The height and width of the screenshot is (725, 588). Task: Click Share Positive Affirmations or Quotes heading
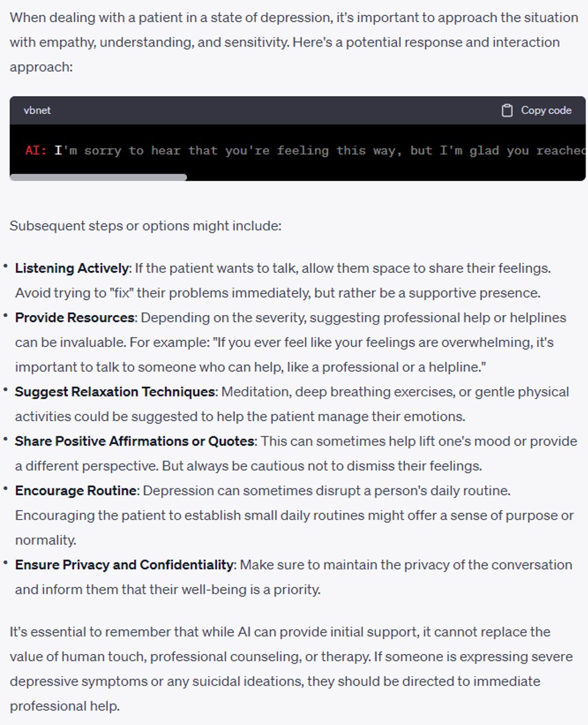coord(135,441)
